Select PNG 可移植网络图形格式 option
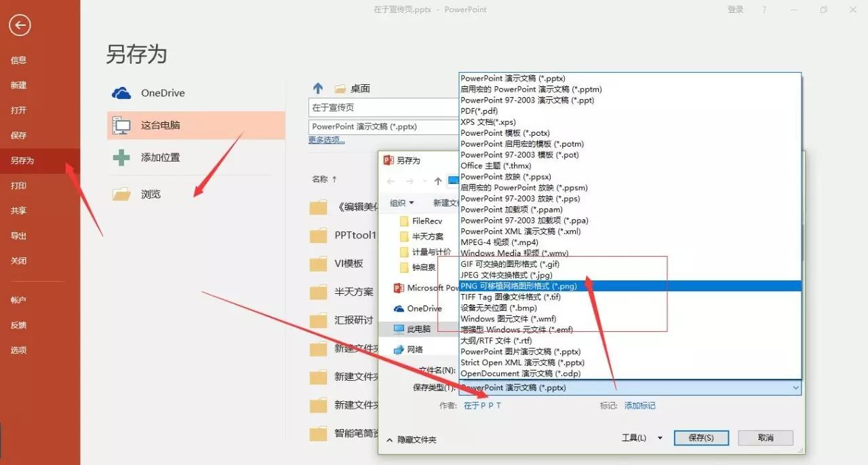The width and height of the screenshot is (868, 465). [519, 286]
